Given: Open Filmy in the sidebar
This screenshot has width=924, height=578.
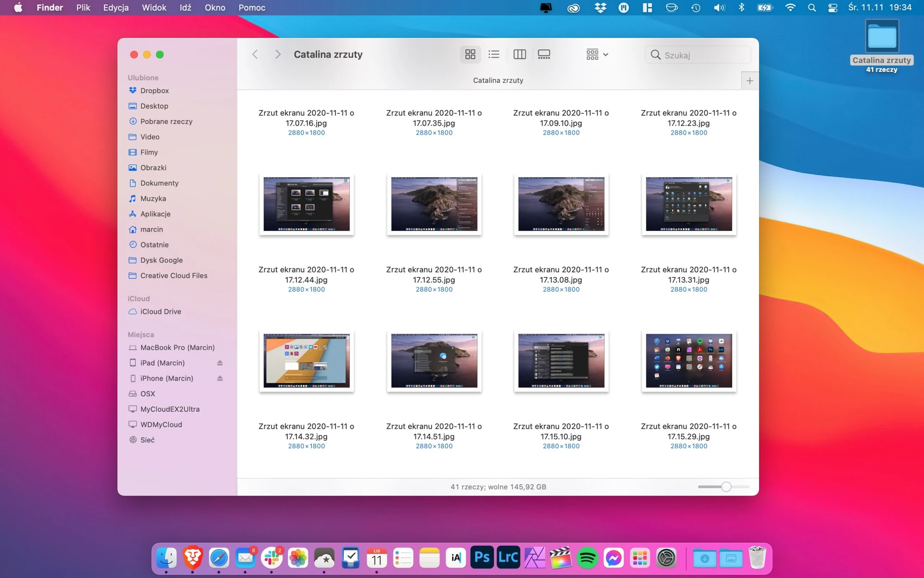Looking at the screenshot, I should (149, 152).
